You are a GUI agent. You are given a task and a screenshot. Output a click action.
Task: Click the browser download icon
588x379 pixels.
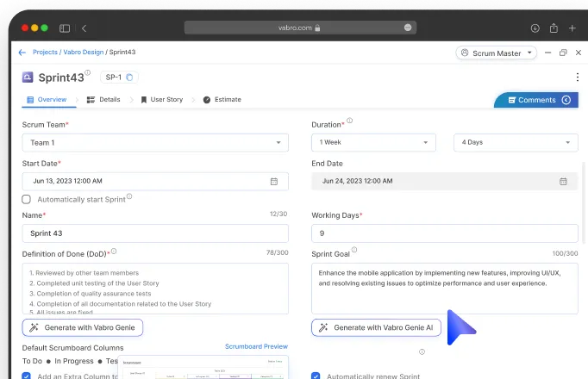(x=535, y=28)
